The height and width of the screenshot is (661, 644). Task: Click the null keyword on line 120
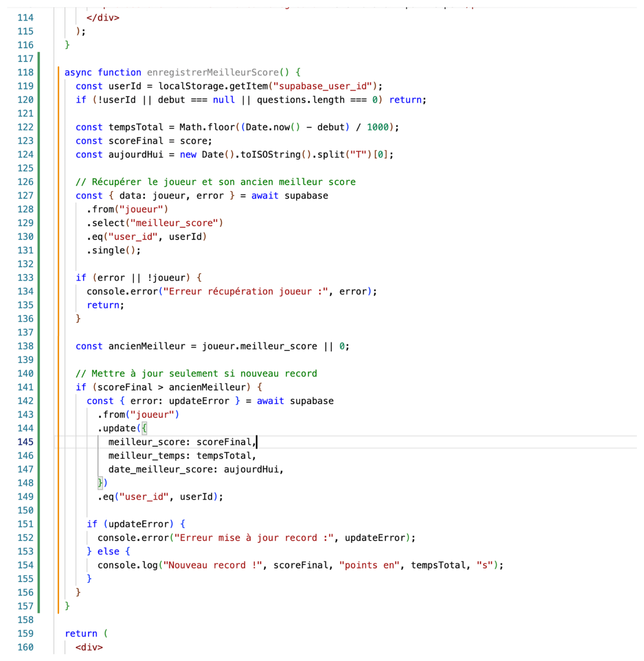click(224, 99)
